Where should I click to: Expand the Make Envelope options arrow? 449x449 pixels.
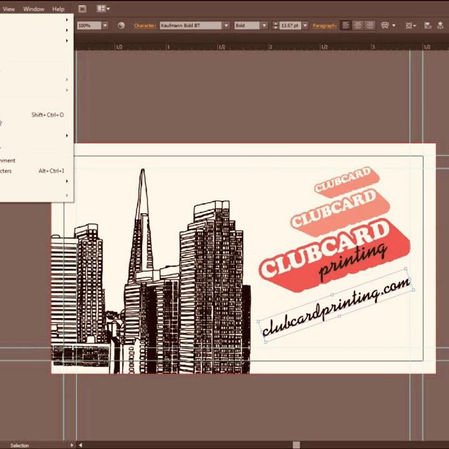[x=394, y=26]
